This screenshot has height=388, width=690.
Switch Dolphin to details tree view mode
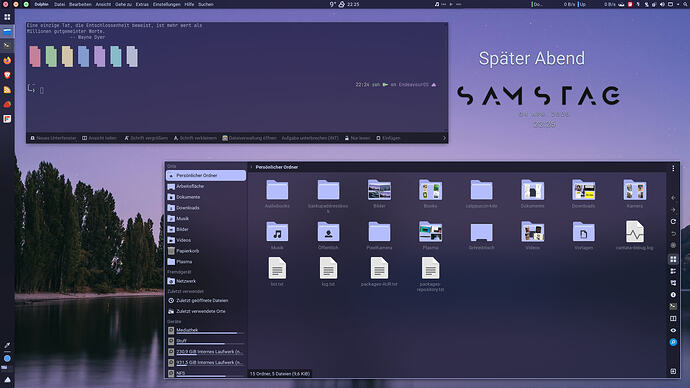(673, 283)
